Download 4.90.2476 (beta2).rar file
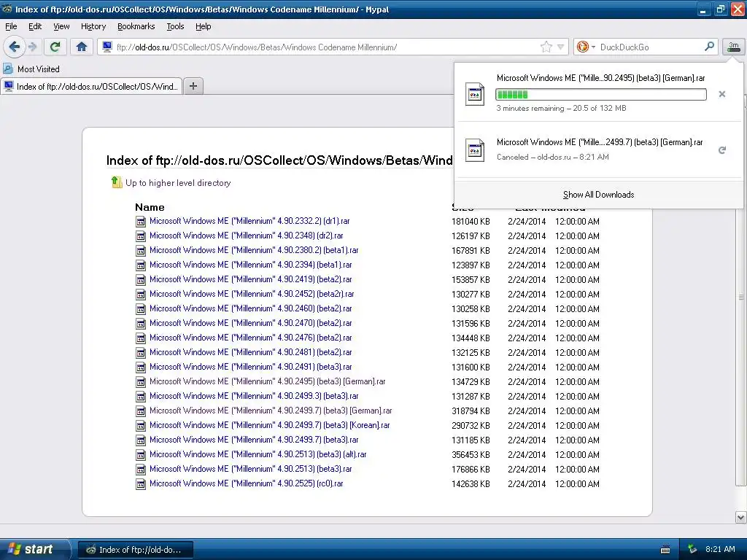Image resolution: width=747 pixels, height=560 pixels. 251,338
